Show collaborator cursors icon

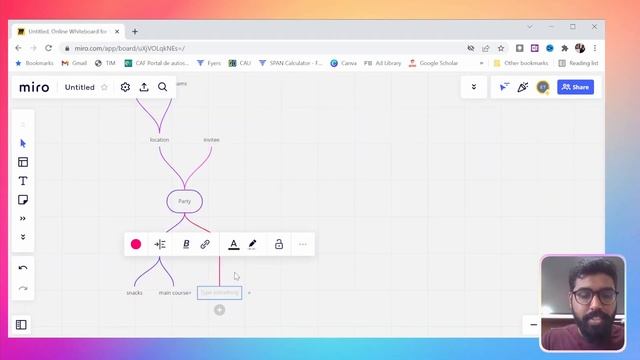[x=504, y=87]
